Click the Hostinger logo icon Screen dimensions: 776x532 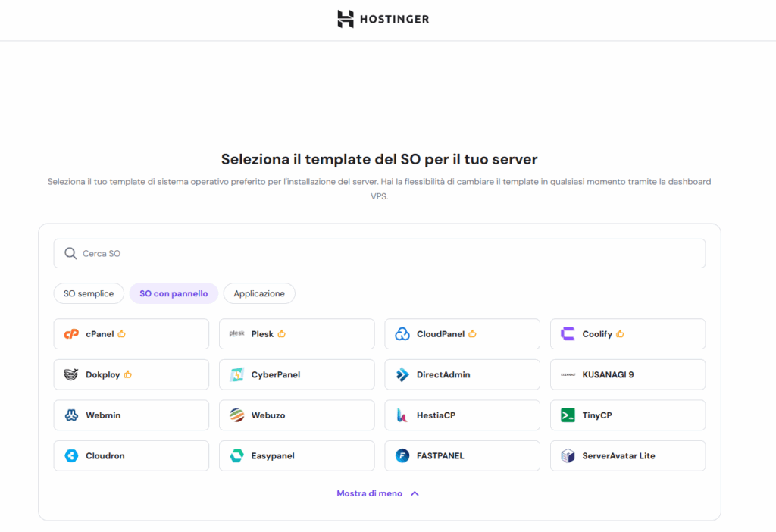(346, 19)
